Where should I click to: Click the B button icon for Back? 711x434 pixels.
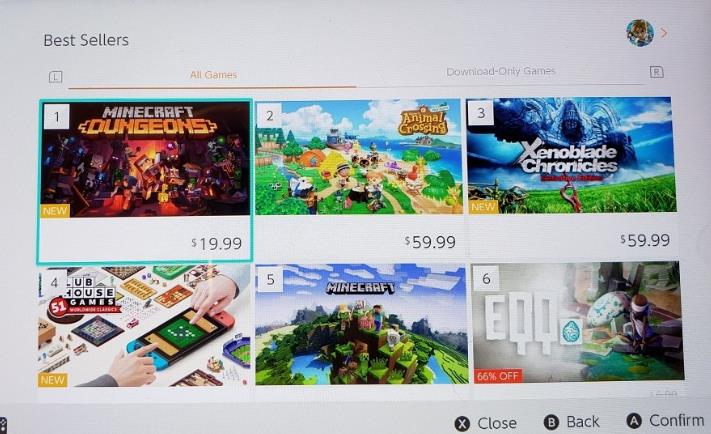click(x=551, y=423)
